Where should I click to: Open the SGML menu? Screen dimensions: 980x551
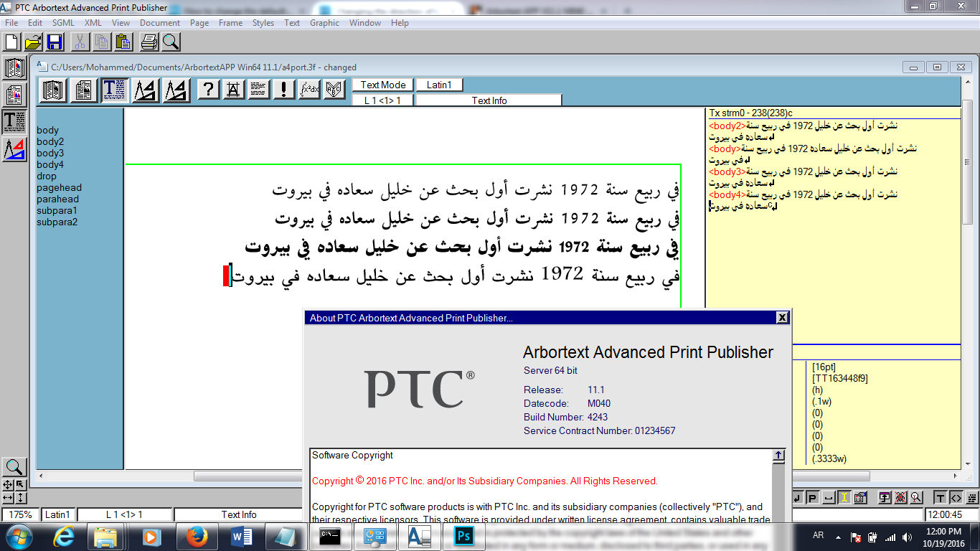(x=62, y=22)
